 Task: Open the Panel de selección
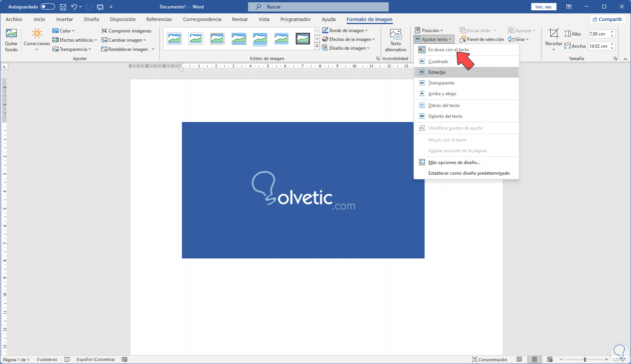(x=482, y=39)
